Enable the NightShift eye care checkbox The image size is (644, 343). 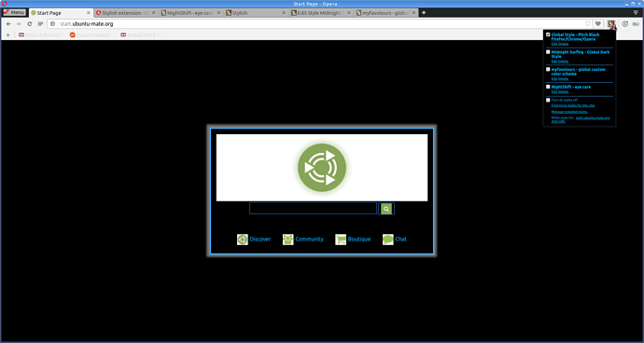(548, 87)
